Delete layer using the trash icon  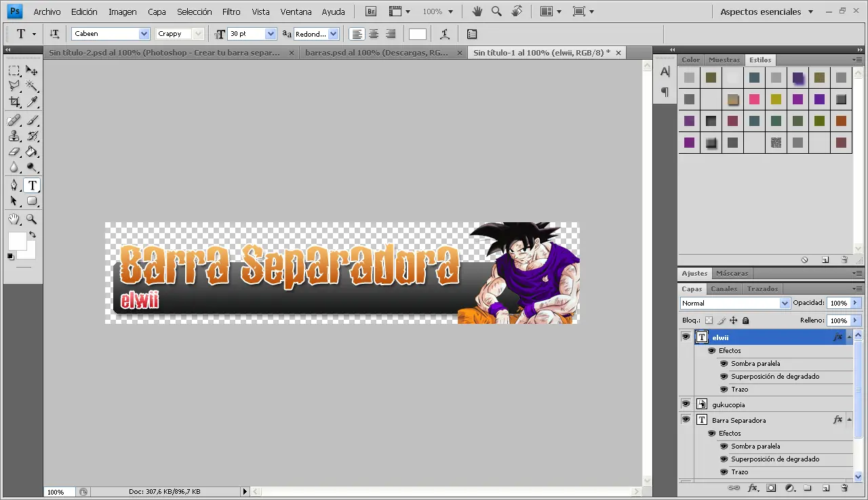click(x=844, y=488)
